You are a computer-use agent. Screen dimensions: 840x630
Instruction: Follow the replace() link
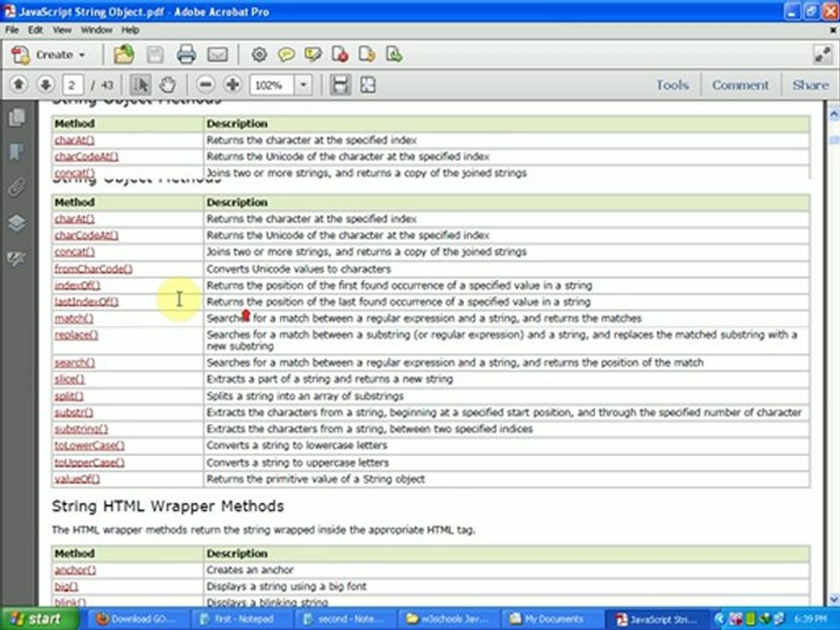76,335
